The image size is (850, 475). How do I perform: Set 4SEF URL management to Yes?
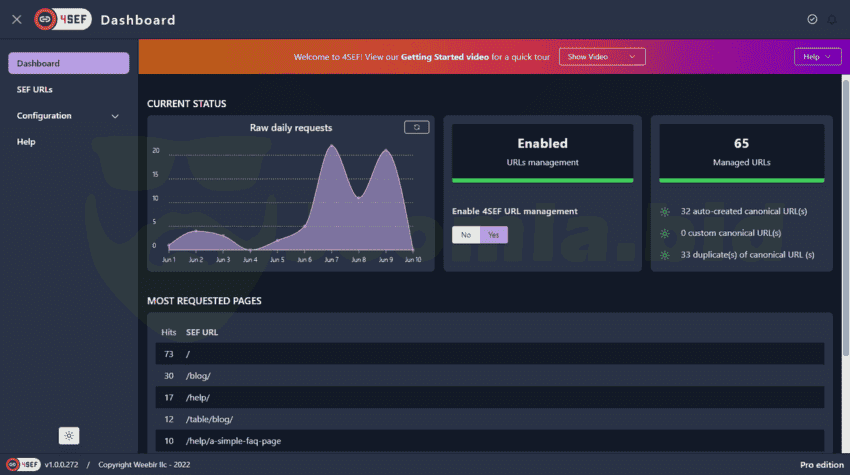pos(493,235)
